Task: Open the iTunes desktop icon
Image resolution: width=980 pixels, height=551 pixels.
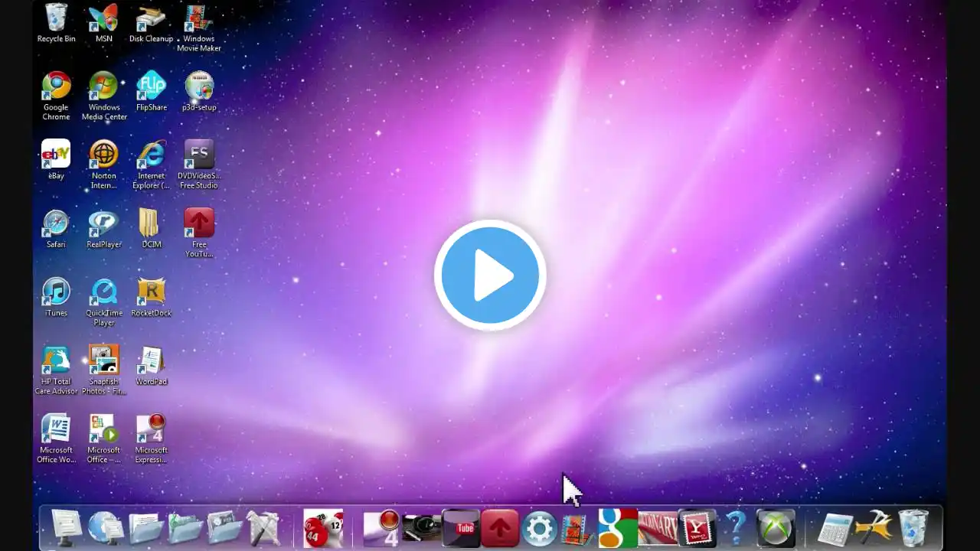Action: pyautogui.click(x=56, y=297)
